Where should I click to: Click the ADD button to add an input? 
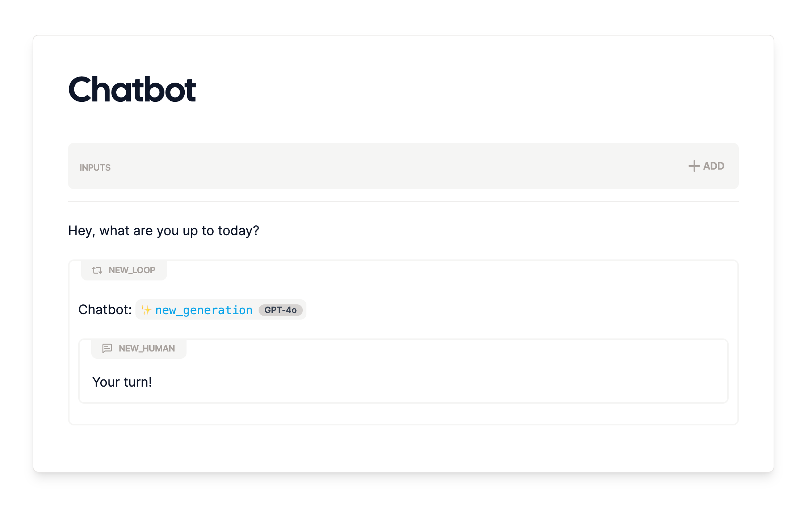[706, 166]
